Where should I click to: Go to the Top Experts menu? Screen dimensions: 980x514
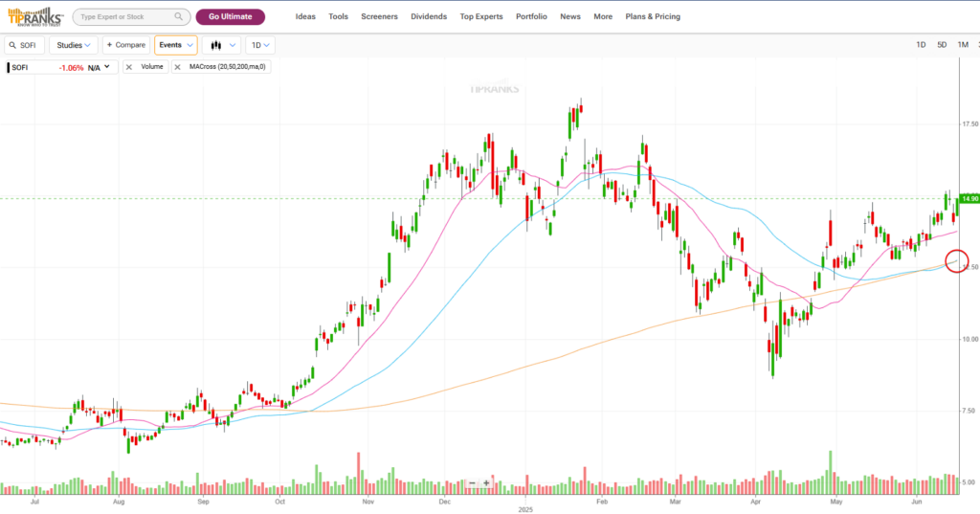pyautogui.click(x=480, y=17)
